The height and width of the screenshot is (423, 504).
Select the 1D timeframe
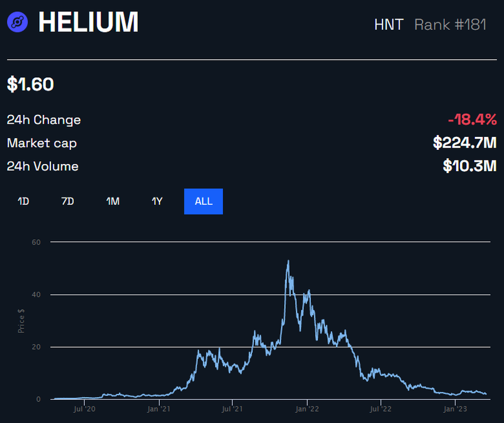click(23, 201)
